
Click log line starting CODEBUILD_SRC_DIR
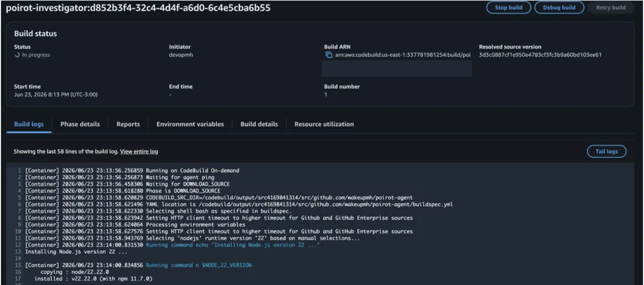coord(219,198)
